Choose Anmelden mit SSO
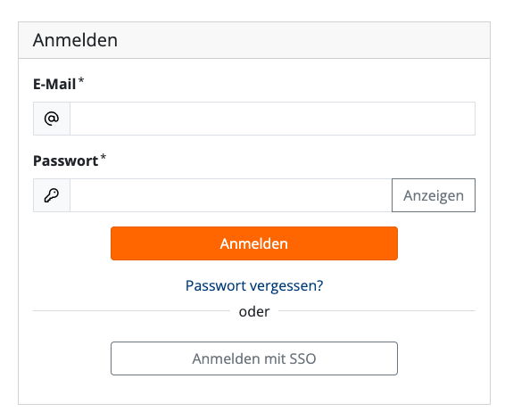Viewport: 513px width, 420px height. [x=254, y=358]
